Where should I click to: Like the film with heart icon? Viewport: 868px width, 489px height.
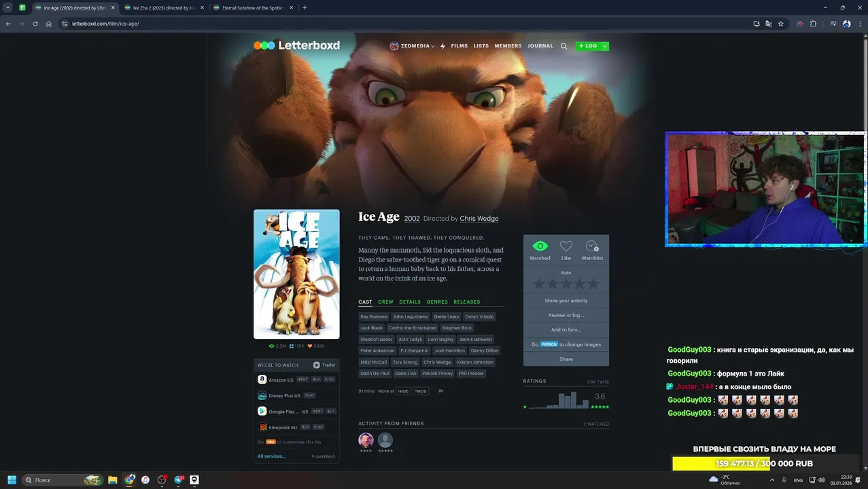(566, 247)
